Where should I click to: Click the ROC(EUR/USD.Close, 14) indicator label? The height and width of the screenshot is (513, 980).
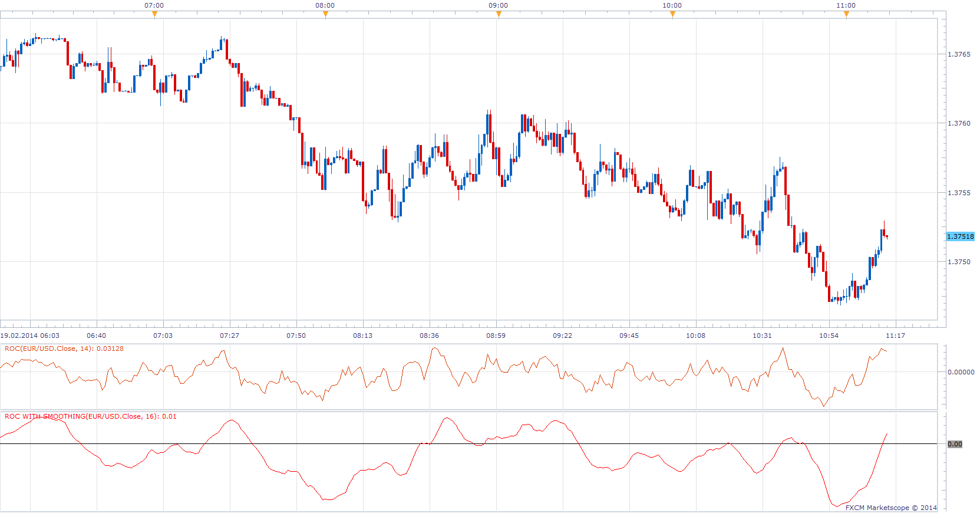64,348
